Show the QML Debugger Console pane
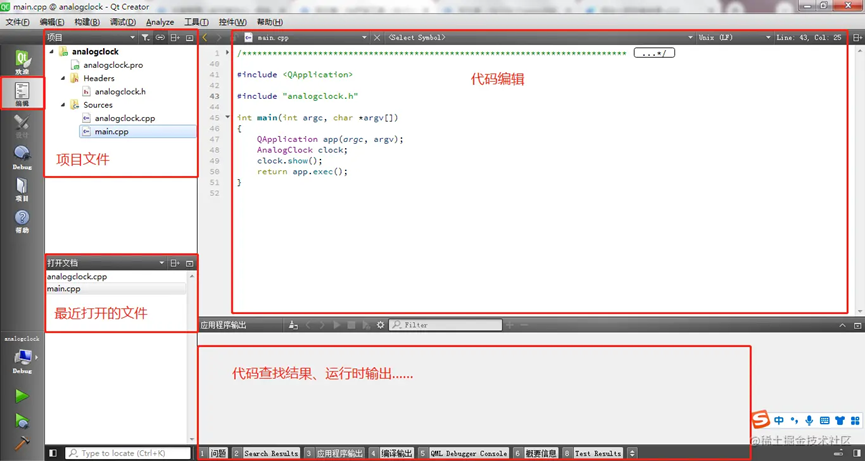The image size is (865, 461). coord(463,453)
